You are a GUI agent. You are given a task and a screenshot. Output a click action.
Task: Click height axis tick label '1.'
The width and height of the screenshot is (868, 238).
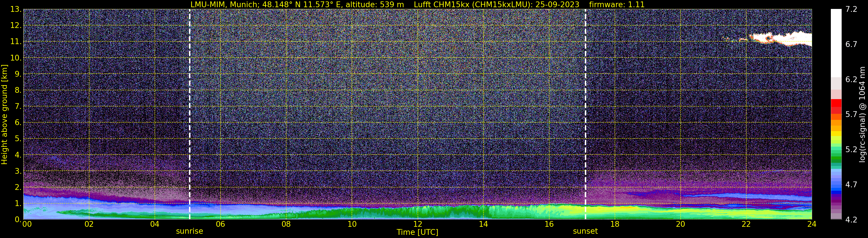[x=18, y=203]
